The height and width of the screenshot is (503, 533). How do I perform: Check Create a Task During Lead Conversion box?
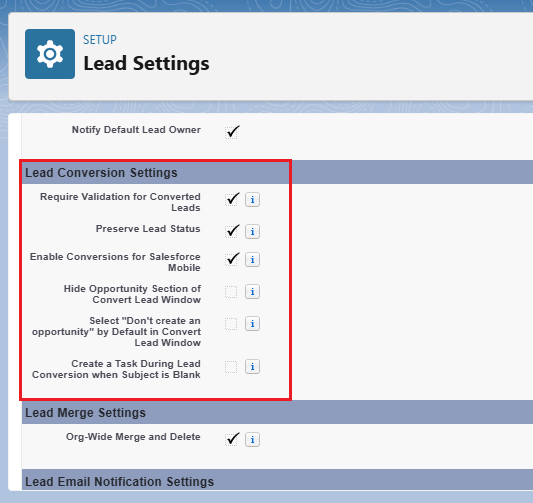[231, 367]
